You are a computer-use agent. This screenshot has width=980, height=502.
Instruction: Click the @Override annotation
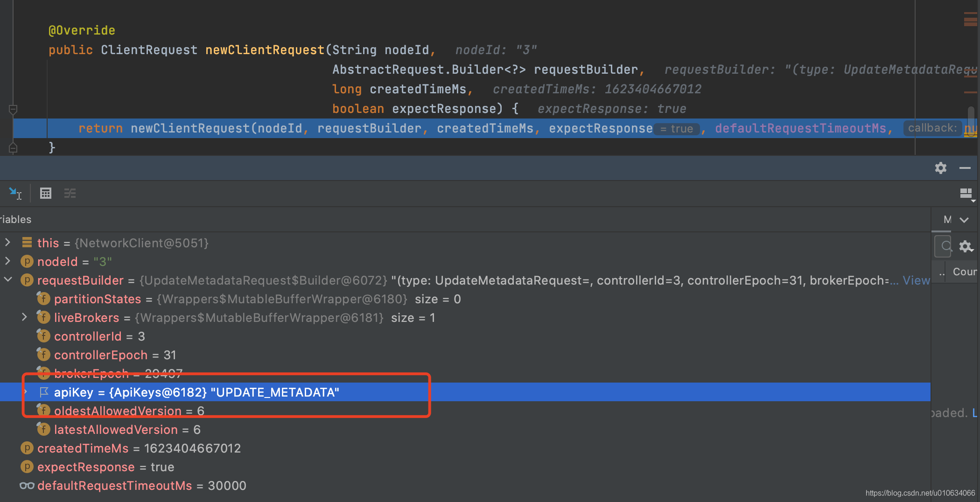[x=82, y=30]
